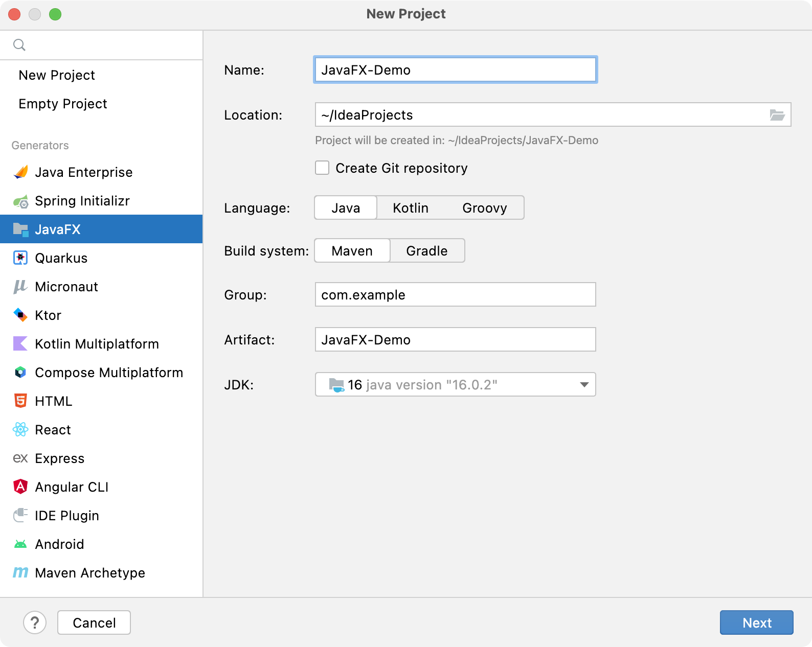The height and width of the screenshot is (647, 812).
Task: Click the Angular CLI red shield icon
Action: pyautogui.click(x=20, y=487)
